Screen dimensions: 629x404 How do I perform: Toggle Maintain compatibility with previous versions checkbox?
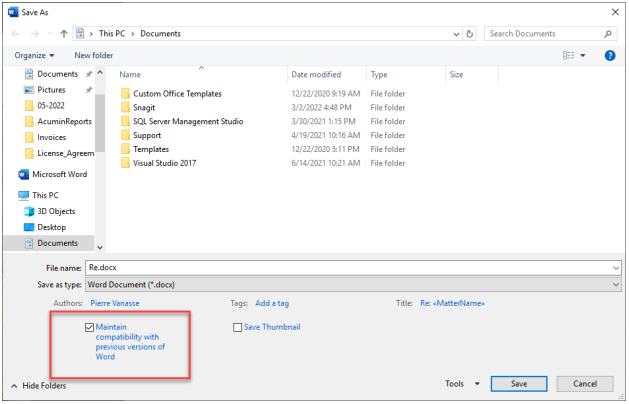coord(89,327)
